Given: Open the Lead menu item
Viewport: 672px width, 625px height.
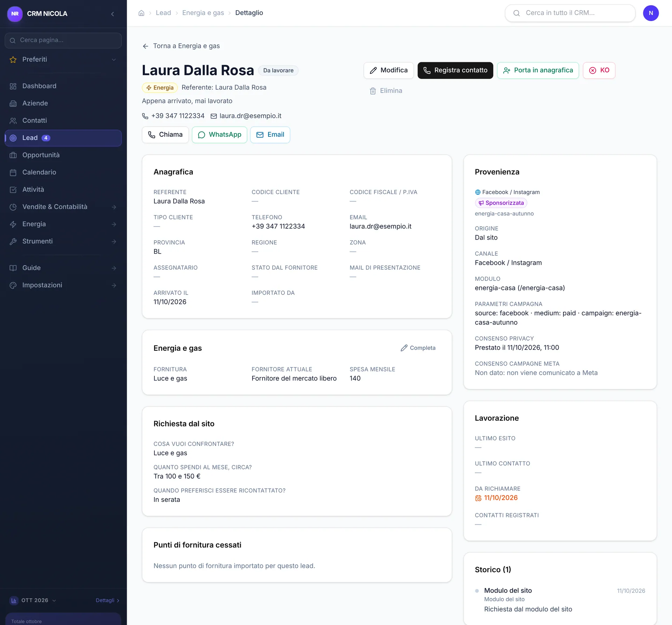Looking at the screenshot, I should [63, 138].
